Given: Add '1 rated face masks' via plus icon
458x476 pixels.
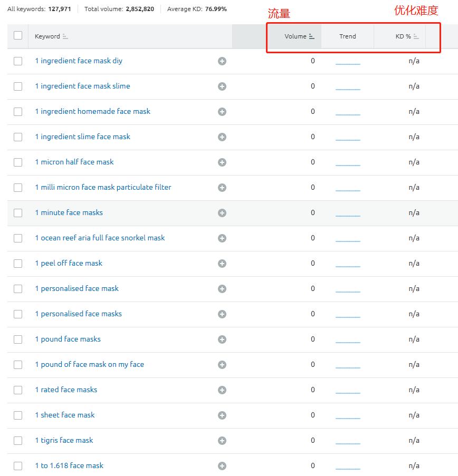Looking at the screenshot, I should coord(222,390).
